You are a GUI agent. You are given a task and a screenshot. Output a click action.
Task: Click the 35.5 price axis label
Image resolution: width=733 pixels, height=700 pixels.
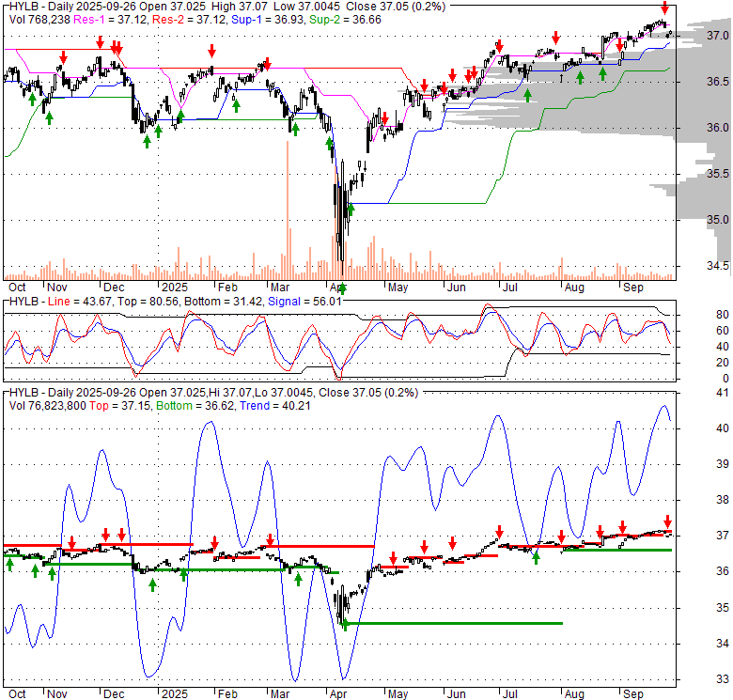(718, 174)
